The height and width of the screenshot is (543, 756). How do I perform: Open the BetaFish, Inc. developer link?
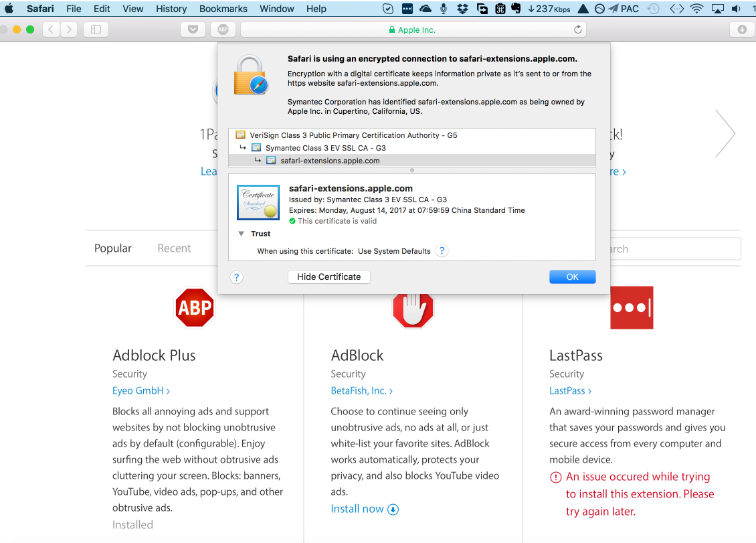(x=361, y=390)
